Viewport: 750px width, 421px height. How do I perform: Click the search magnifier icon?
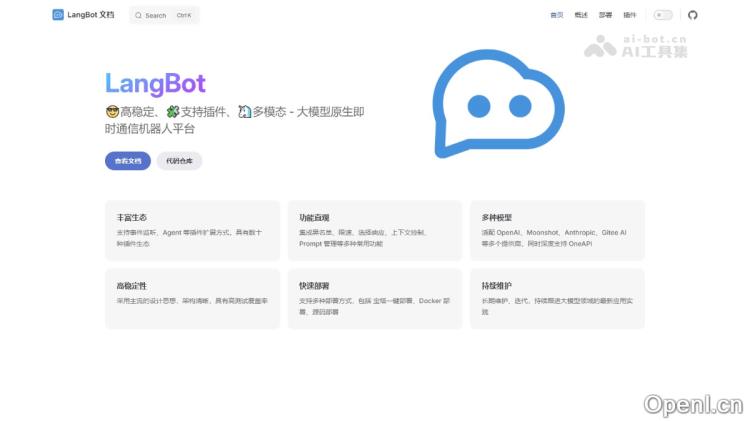tap(138, 15)
